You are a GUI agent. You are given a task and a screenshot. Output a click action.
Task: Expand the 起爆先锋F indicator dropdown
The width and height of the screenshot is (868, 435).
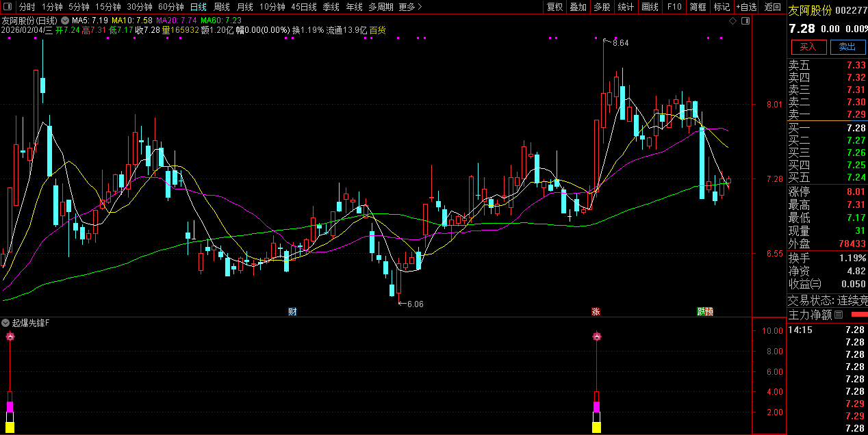[6, 322]
